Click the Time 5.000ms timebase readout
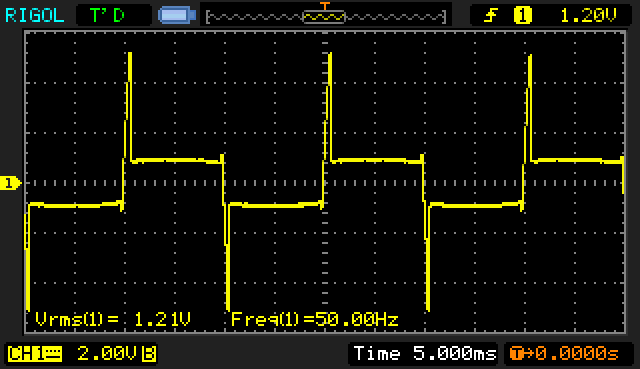Image resolution: width=640 pixels, height=369 pixels. [424, 353]
